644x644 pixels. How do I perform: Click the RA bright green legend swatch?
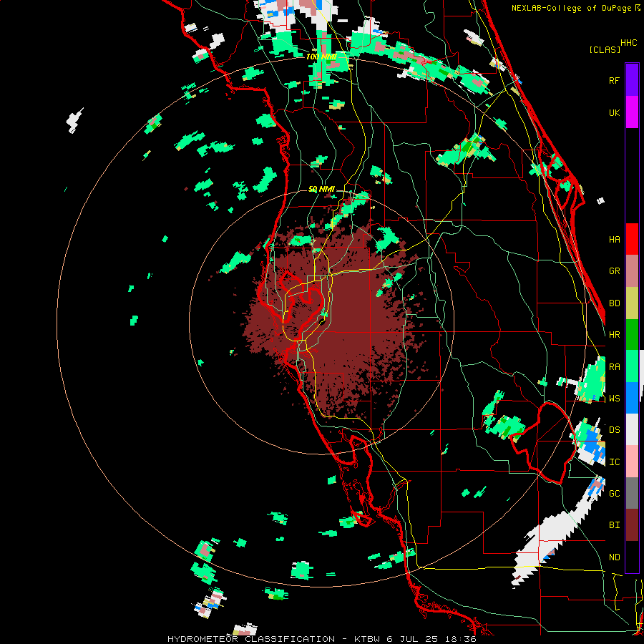(632, 366)
